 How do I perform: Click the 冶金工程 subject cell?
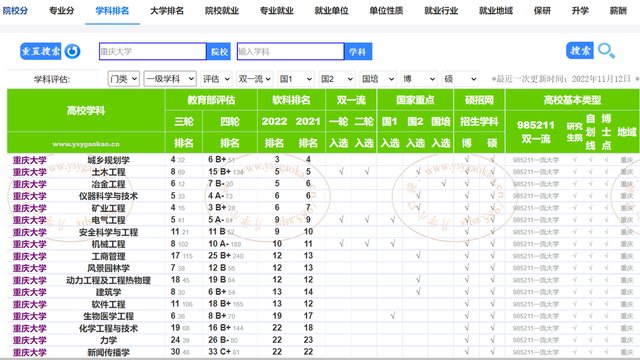click(108, 184)
